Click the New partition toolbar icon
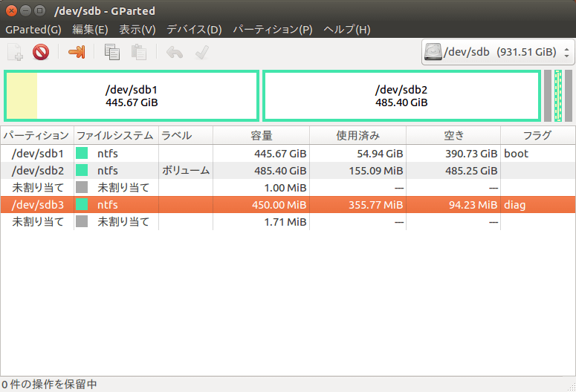Screen dimensions: 576x392 [x=15, y=52]
